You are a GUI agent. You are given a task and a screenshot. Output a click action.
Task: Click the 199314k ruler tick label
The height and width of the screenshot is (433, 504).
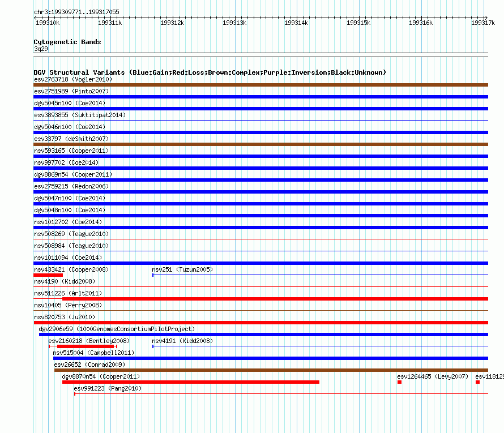(x=296, y=23)
